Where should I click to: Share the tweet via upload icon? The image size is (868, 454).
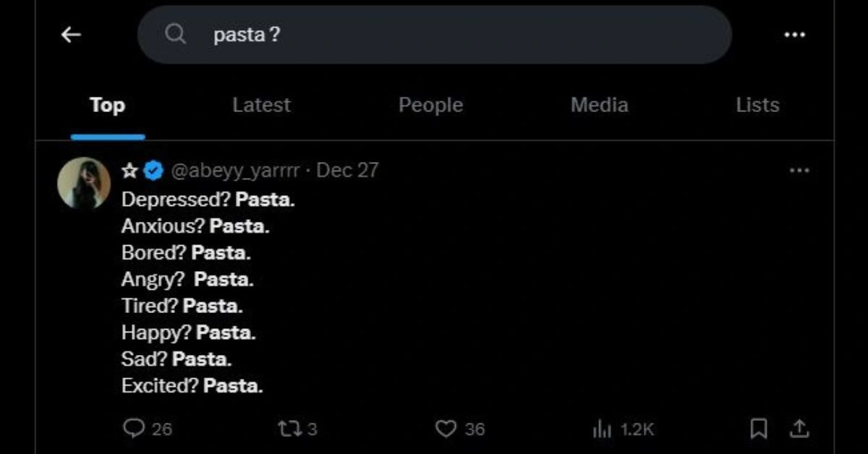(799, 429)
